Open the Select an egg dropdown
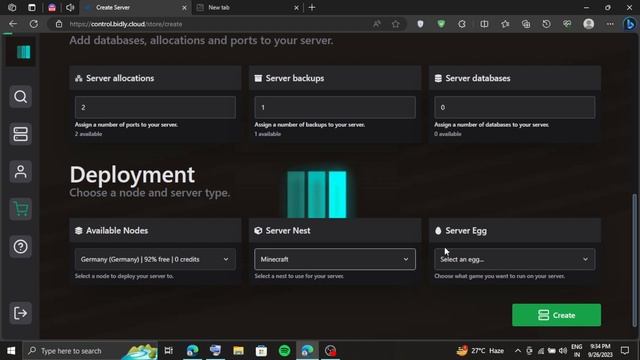 pos(514,259)
